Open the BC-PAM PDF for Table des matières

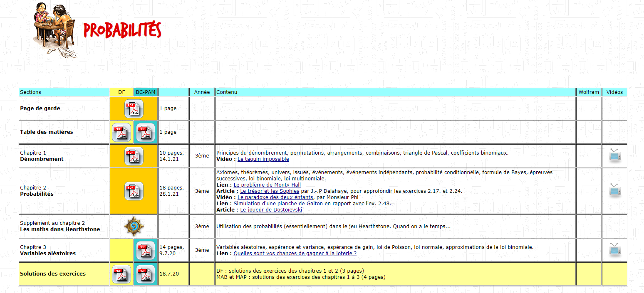click(x=146, y=132)
